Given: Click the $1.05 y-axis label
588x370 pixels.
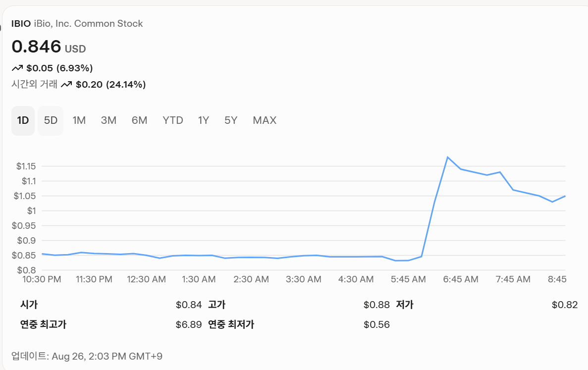Looking at the screenshot, I should point(25,196).
